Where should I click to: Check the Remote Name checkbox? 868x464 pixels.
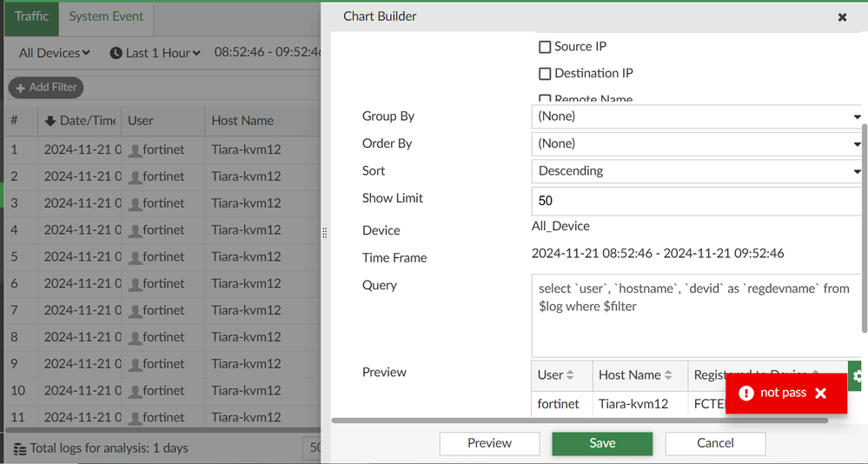[545, 99]
